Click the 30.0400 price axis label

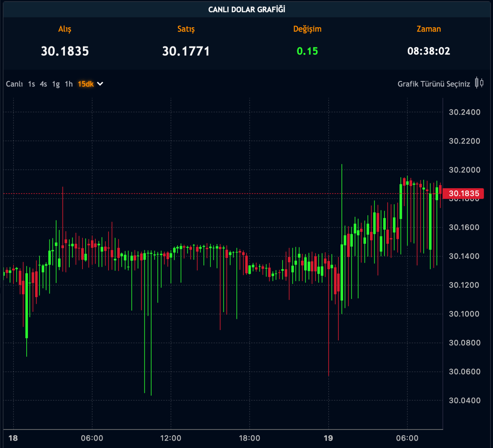[x=464, y=400]
